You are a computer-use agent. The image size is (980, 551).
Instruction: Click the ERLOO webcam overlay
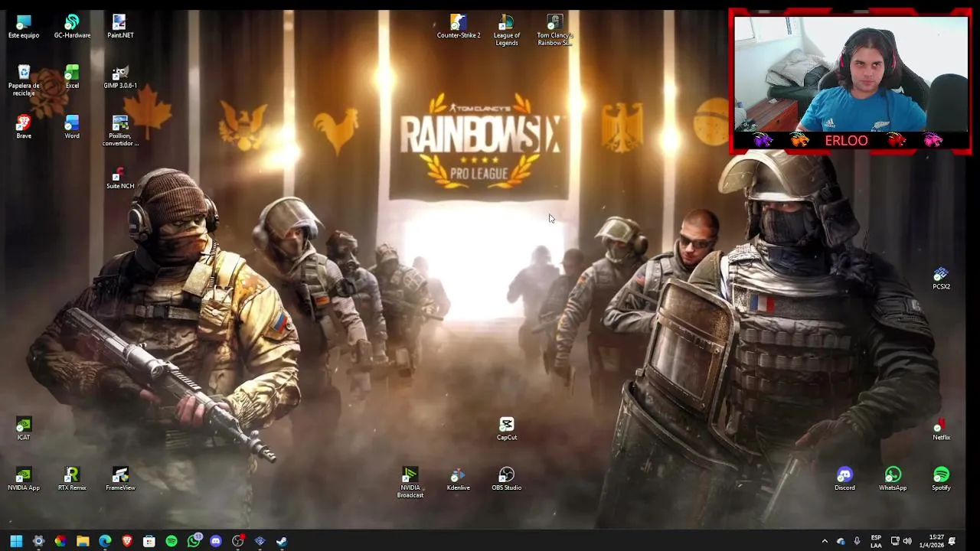pos(850,82)
